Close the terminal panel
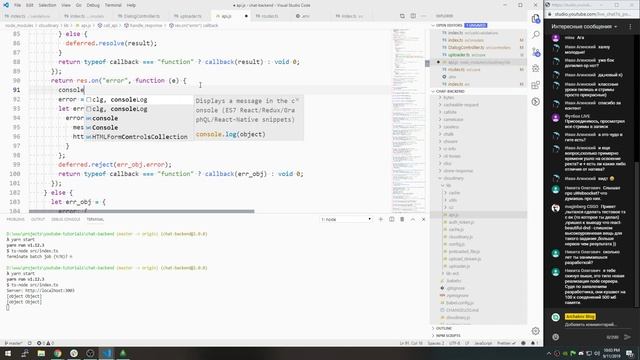This screenshot has width=640, height=360. (423, 219)
